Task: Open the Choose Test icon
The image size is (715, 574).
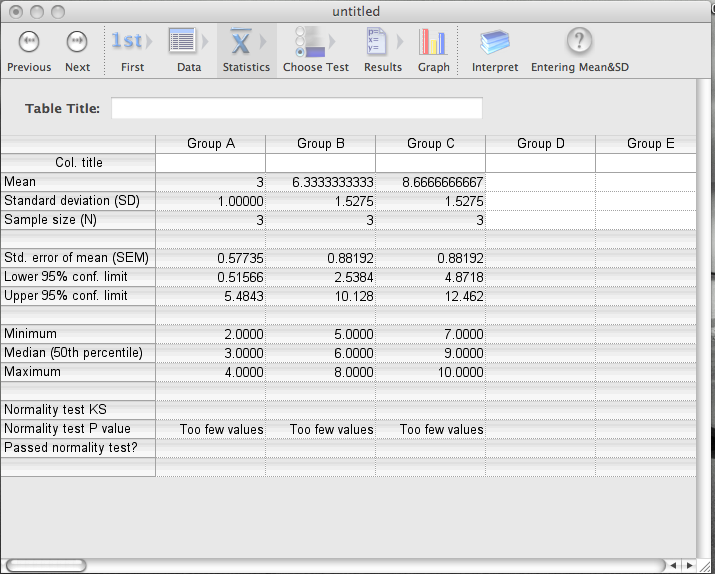Action: pyautogui.click(x=315, y=42)
